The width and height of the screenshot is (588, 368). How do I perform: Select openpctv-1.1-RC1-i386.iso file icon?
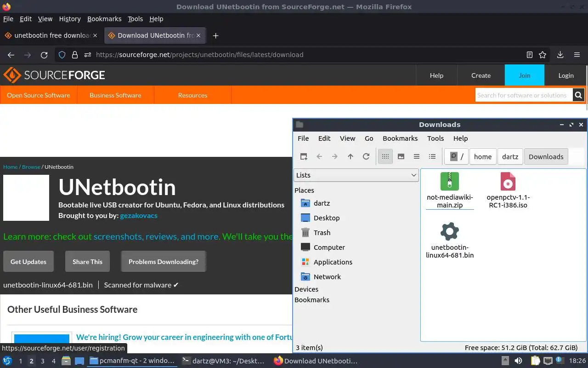click(508, 181)
